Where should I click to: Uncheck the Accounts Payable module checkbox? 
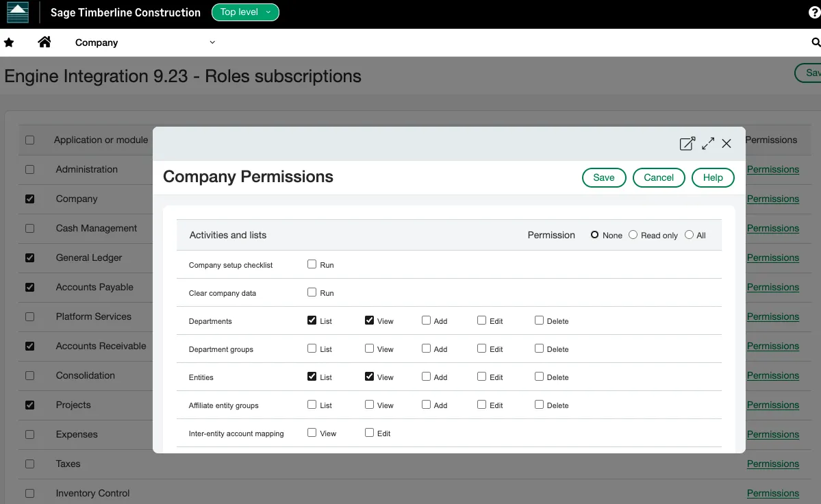tap(30, 288)
